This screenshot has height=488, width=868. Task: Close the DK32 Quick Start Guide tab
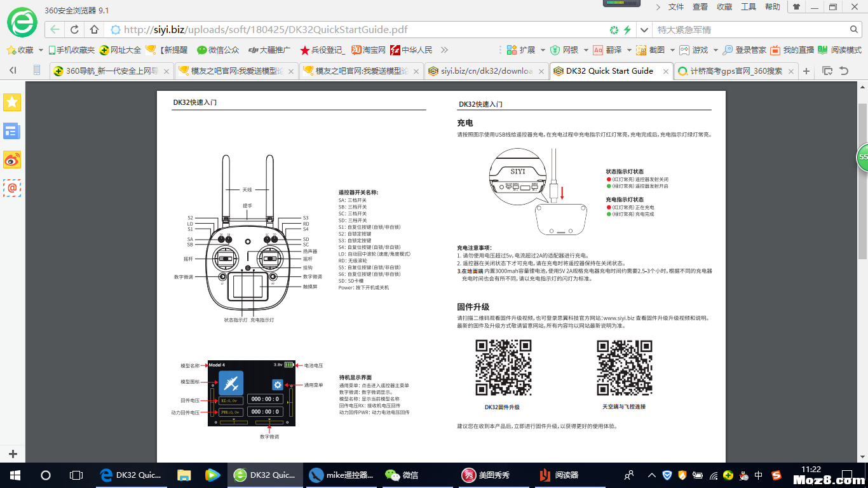coord(666,71)
